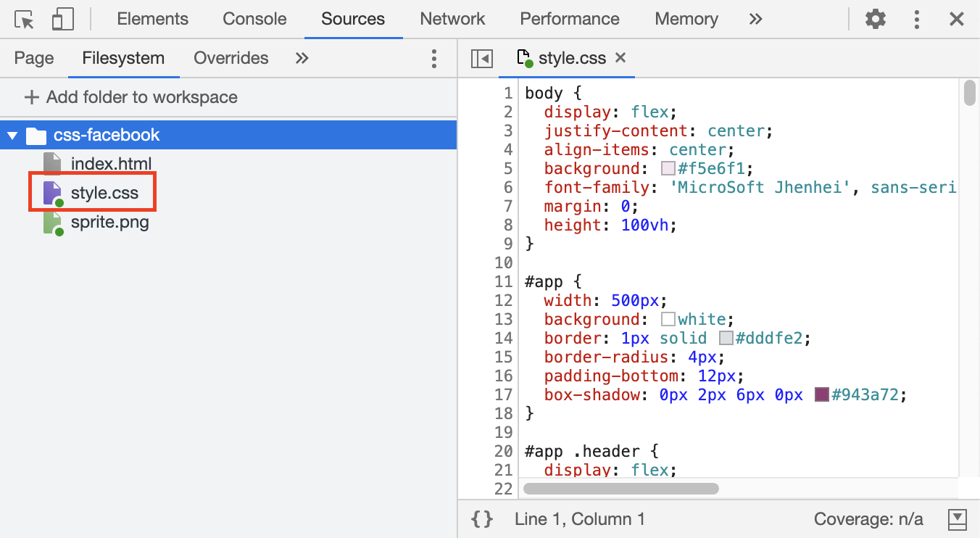
Task: Click line number 1 in the gutter
Action: [507, 93]
